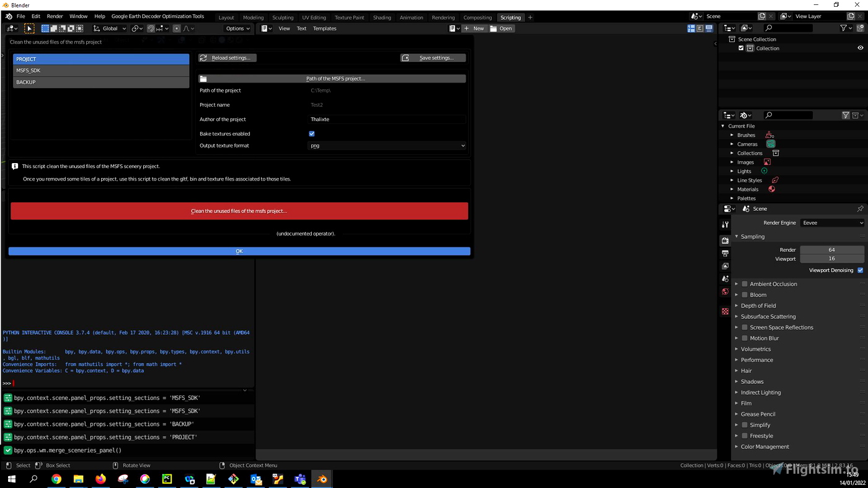Open the Windows Start menu
This screenshot has width=868, height=488.
point(11,479)
